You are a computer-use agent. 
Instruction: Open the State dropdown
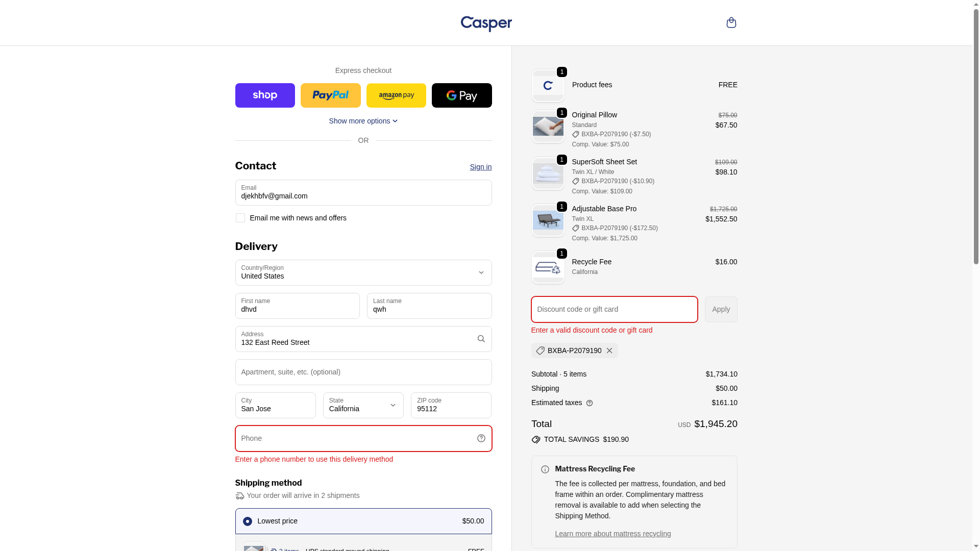[363, 405]
